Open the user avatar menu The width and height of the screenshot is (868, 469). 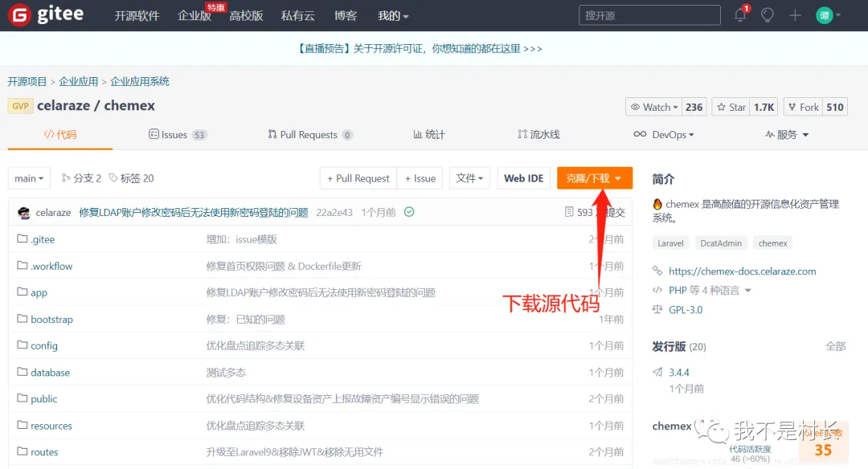(x=828, y=15)
